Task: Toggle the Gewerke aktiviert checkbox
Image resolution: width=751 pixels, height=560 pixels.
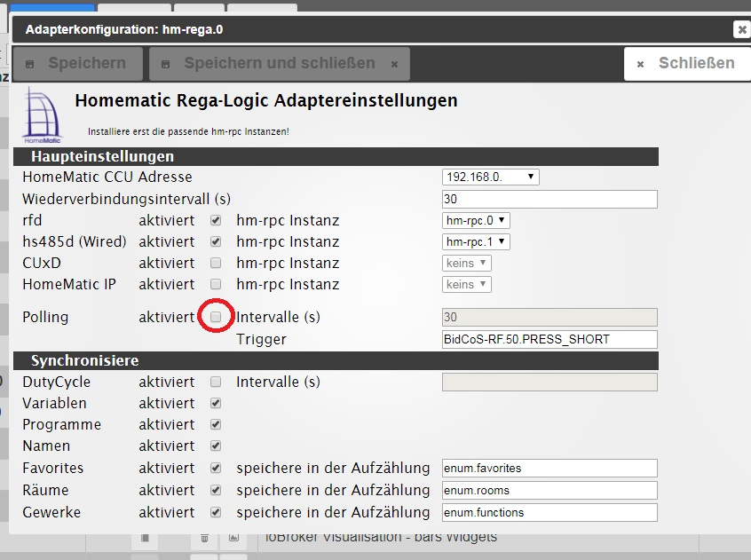Action: [x=216, y=512]
